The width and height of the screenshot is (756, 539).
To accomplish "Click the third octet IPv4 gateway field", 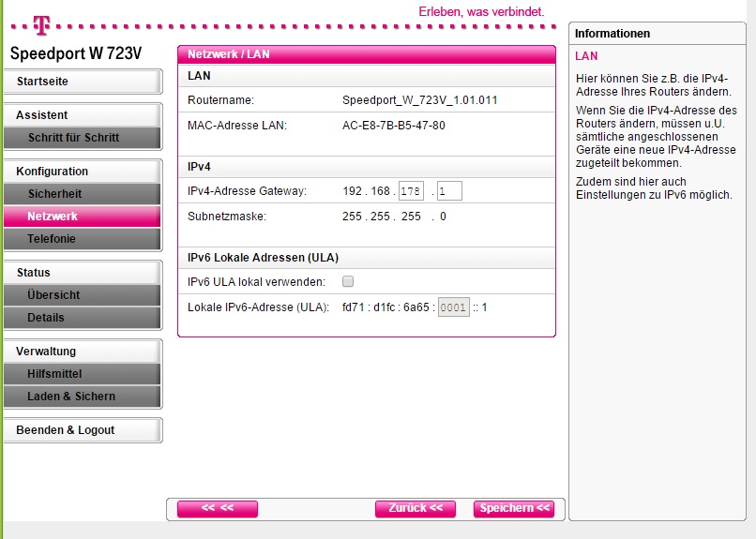I will [411, 191].
